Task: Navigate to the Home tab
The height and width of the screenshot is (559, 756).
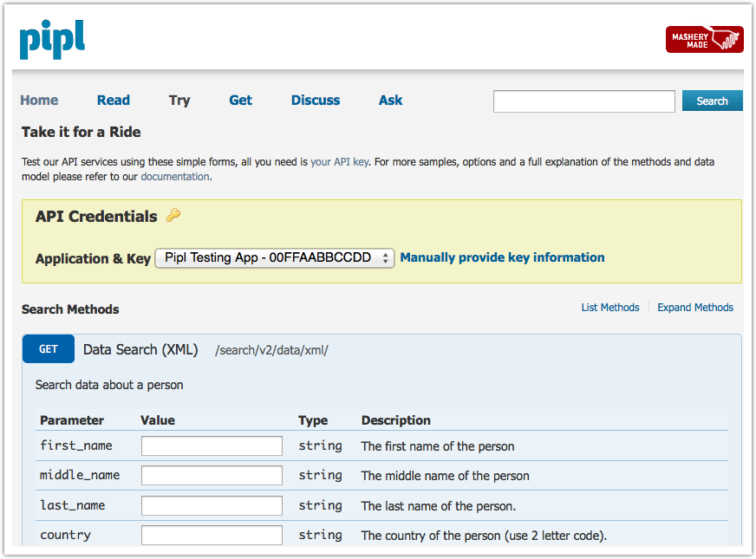Action: (x=38, y=101)
